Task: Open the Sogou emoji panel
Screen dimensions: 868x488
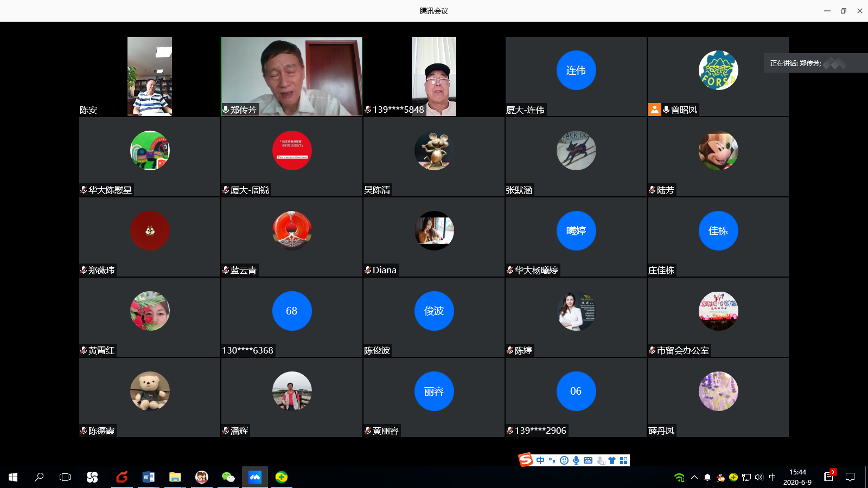Action: (564, 460)
